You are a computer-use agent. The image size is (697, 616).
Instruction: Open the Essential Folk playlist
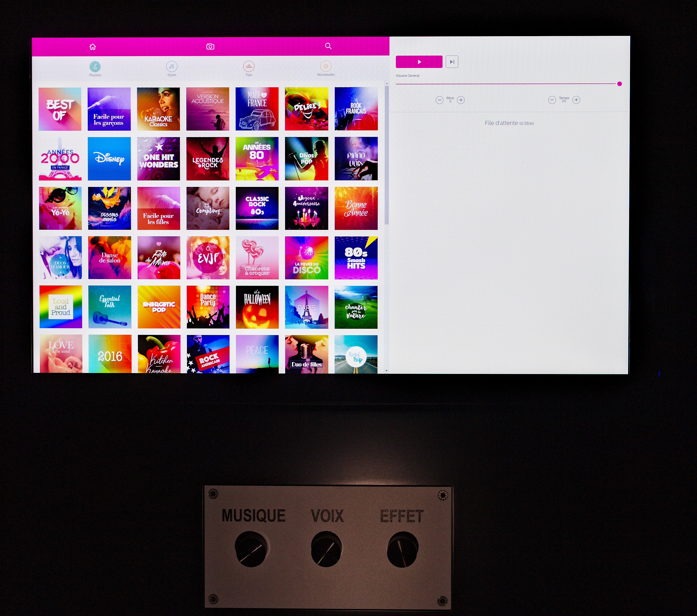click(x=110, y=307)
